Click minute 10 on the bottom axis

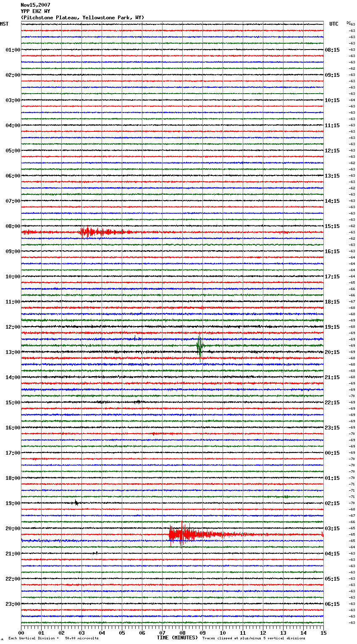[x=223, y=633]
